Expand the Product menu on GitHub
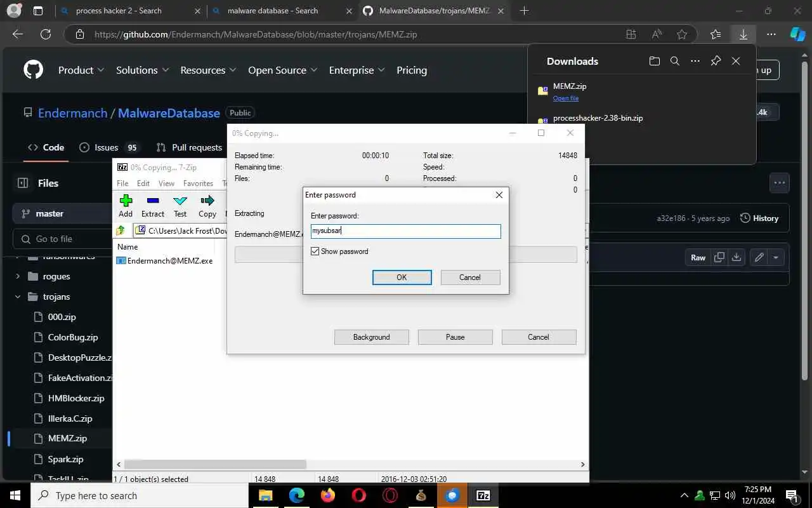The width and height of the screenshot is (812, 508). tap(81, 70)
